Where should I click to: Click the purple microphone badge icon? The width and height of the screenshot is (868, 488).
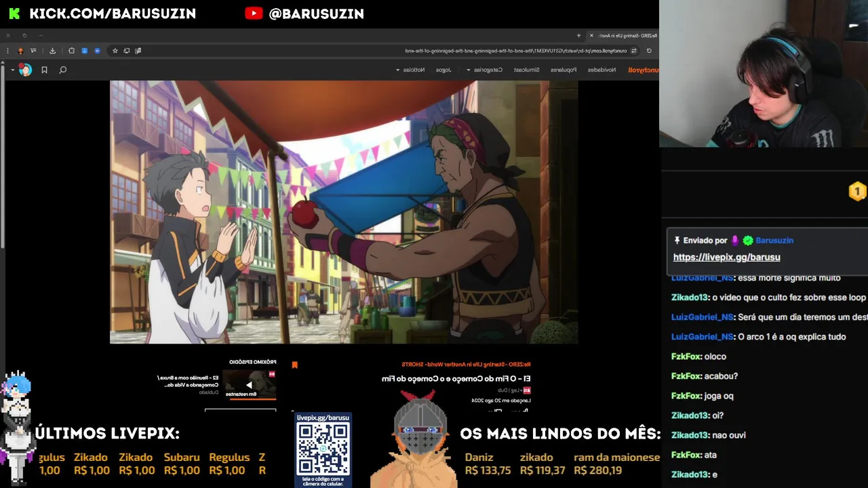[735, 241]
